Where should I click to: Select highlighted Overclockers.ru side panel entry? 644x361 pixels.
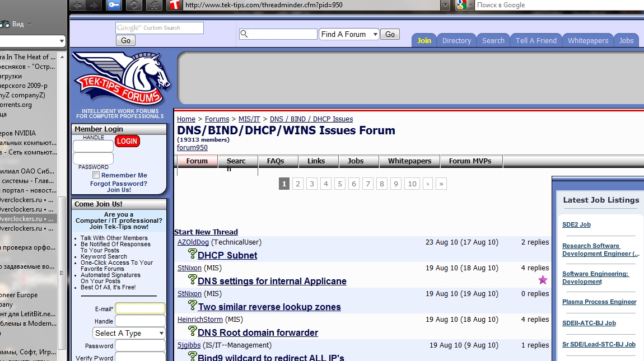point(29,218)
